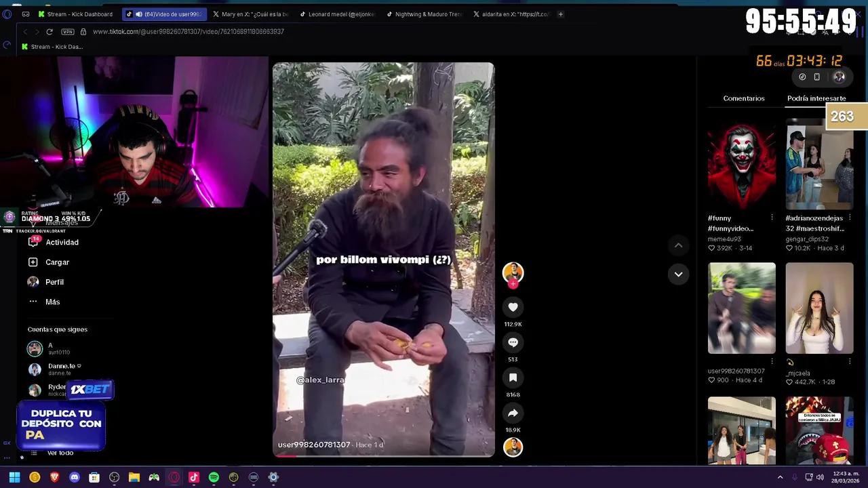Follow creator via red plus avatar

pyautogui.click(x=513, y=283)
